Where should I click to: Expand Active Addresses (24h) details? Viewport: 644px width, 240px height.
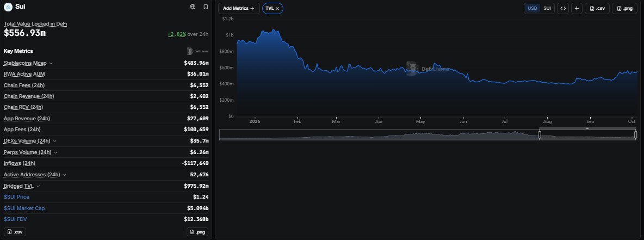point(64,175)
